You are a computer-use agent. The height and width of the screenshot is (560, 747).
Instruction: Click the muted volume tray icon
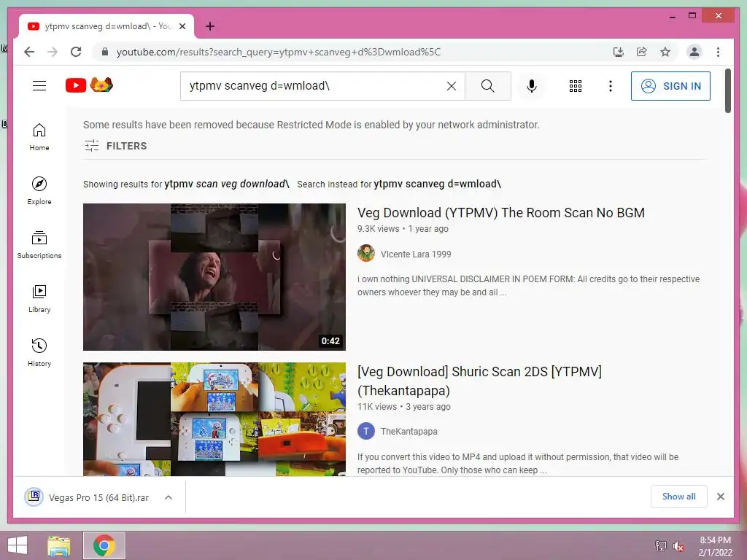coord(678,546)
